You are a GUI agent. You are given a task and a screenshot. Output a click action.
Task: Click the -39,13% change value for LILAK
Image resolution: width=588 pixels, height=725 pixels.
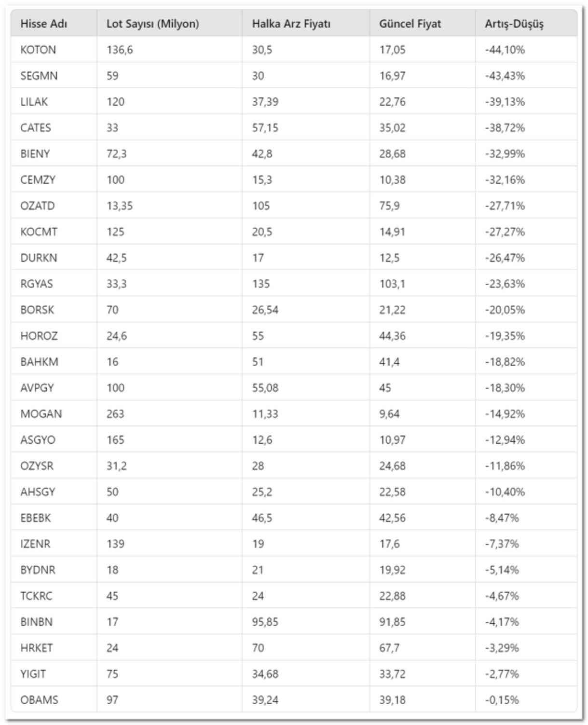pos(505,102)
